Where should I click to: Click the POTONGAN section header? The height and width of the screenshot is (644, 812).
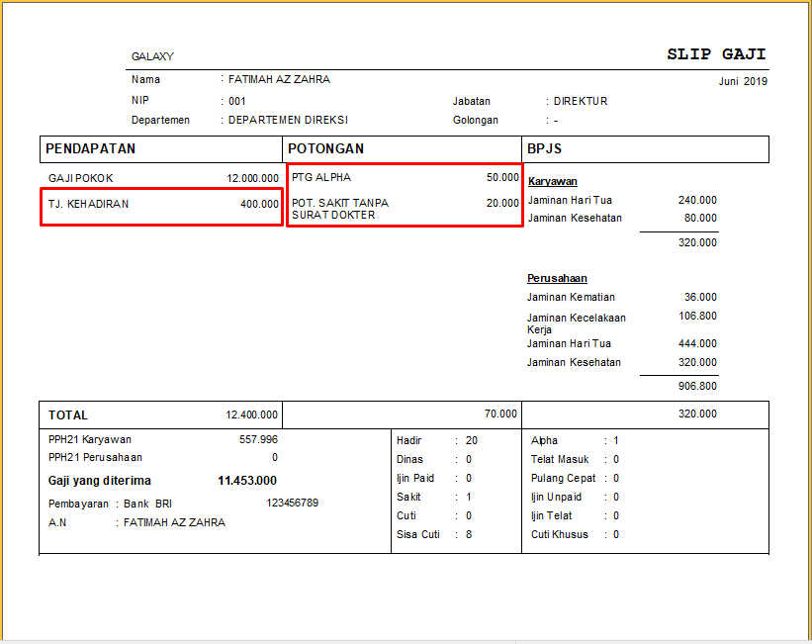[x=326, y=149]
